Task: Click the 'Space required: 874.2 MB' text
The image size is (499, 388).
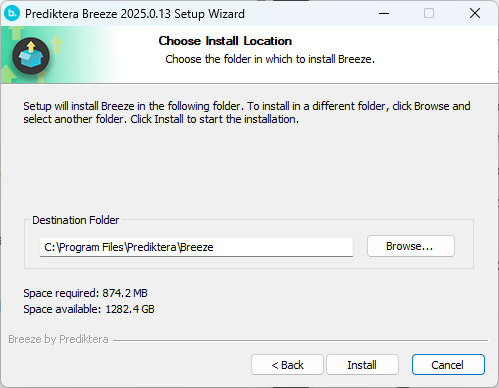Action: pyautogui.click(x=85, y=293)
